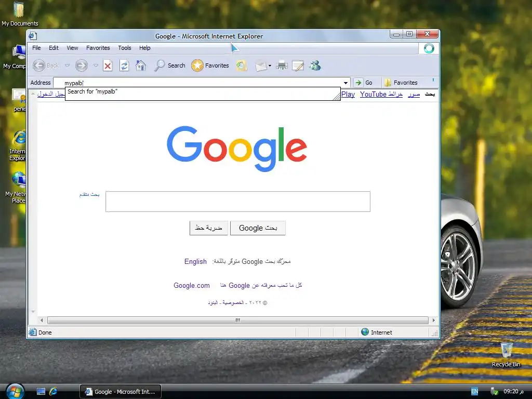Click the IE window title icon

[33, 36]
